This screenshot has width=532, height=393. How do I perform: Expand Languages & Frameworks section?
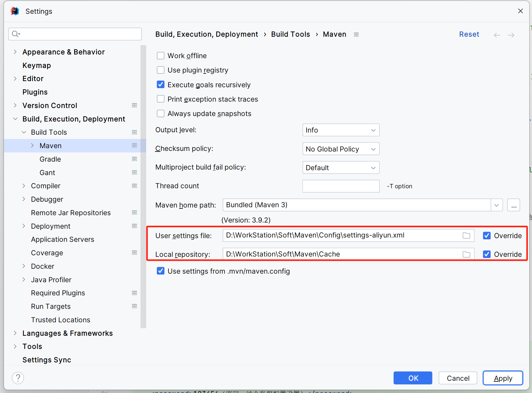pyautogui.click(x=15, y=333)
